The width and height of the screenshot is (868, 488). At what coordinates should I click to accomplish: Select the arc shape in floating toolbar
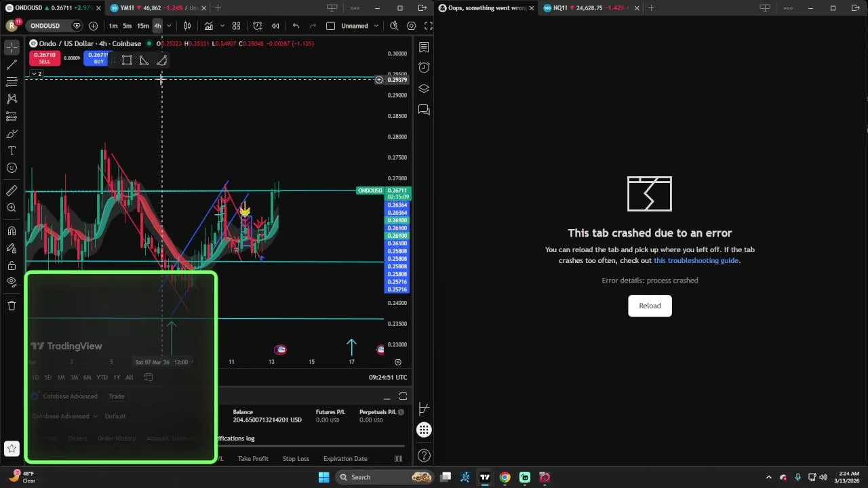(x=161, y=61)
